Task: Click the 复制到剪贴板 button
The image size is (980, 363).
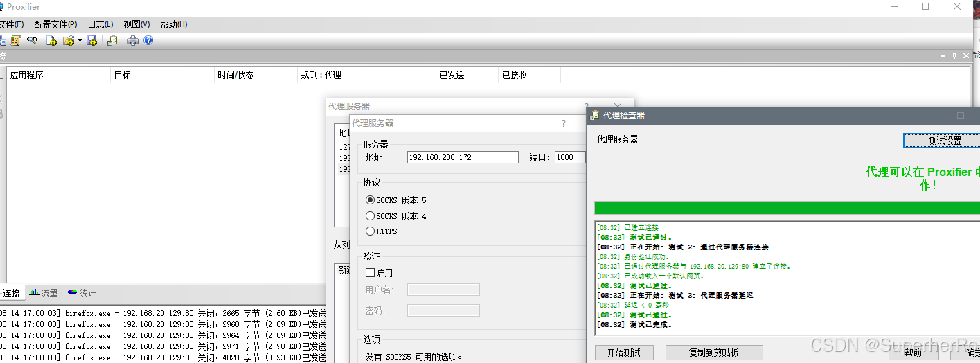Action: pyautogui.click(x=714, y=353)
